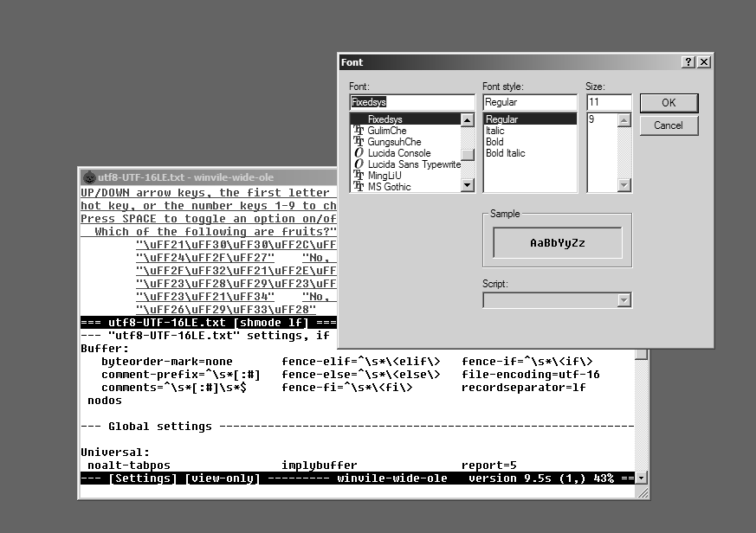Viewport: 756px width, 533px height.
Task: Choose size 9 in the Size list
Action: [591, 119]
